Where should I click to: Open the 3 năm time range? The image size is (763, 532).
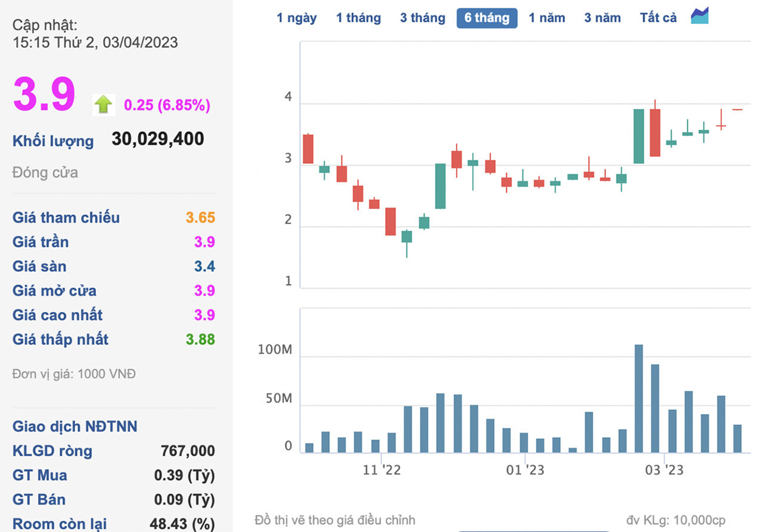pyautogui.click(x=602, y=18)
